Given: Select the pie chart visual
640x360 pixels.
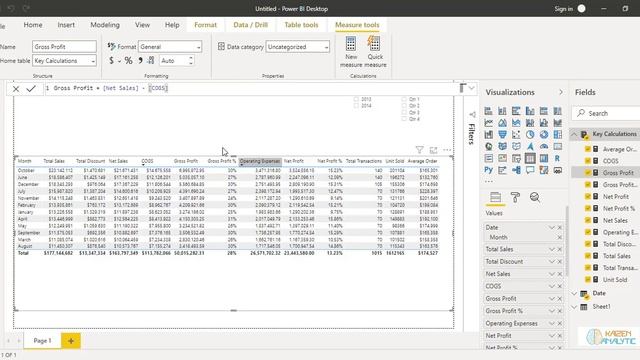Looking at the screenshot, I should [x=530, y=135].
